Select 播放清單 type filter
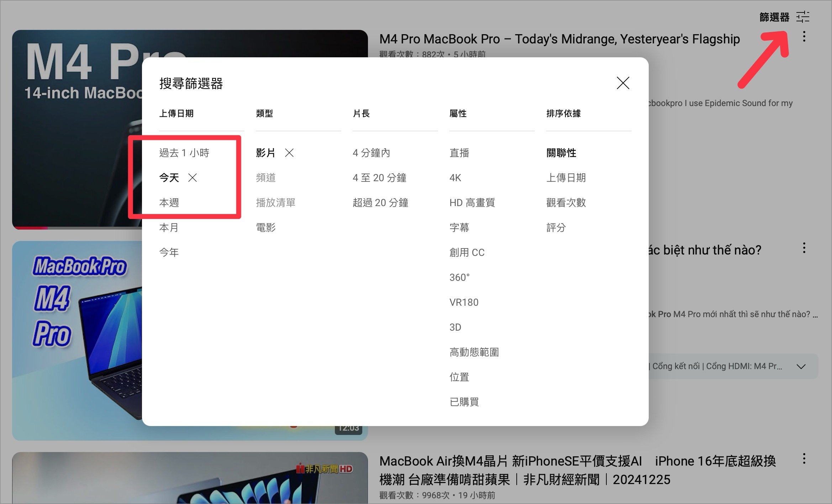The width and height of the screenshot is (832, 504). pos(275,203)
